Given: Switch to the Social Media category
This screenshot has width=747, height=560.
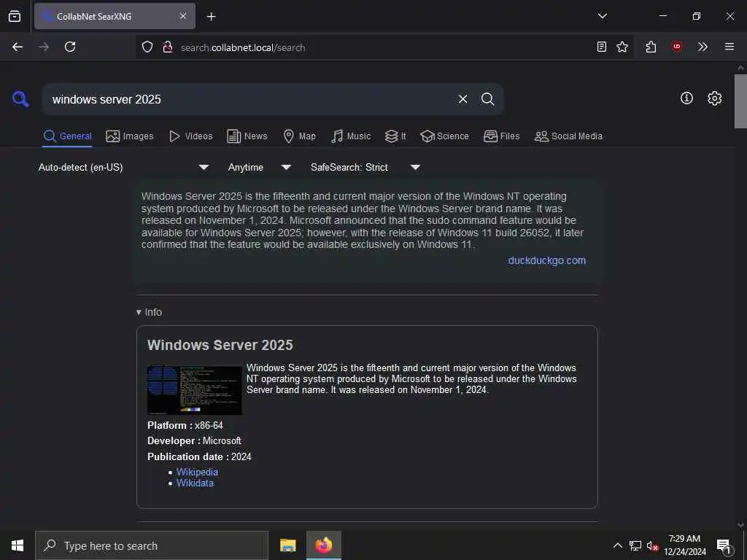Looking at the screenshot, I should tap(568, 136).
